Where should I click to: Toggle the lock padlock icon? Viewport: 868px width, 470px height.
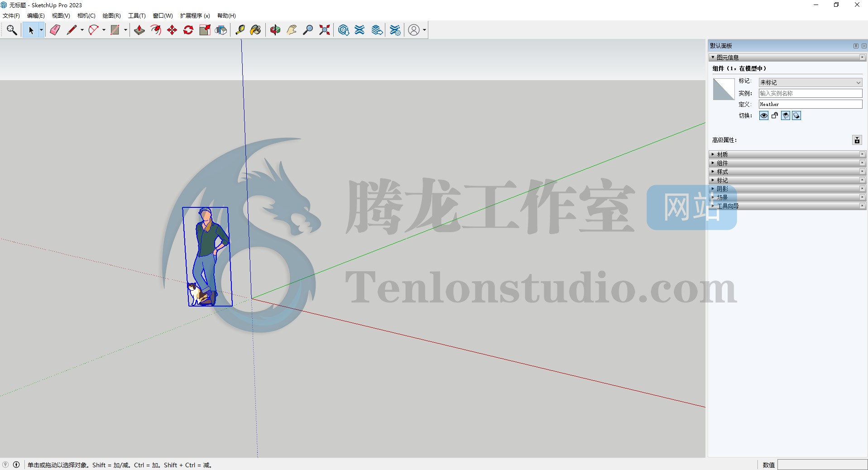point(775,115)
